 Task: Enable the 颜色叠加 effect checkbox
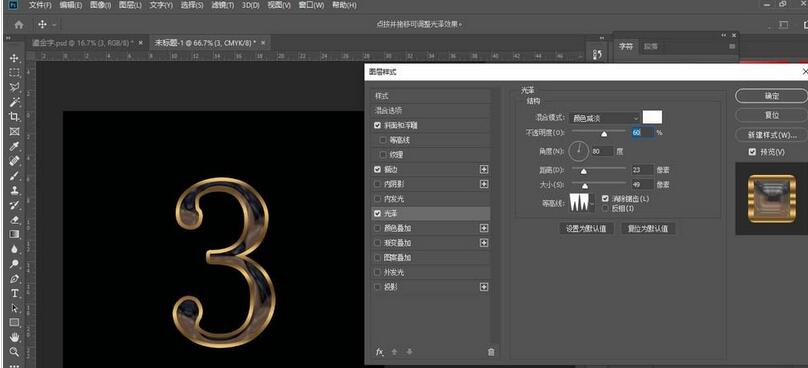[x=378, y=228]
